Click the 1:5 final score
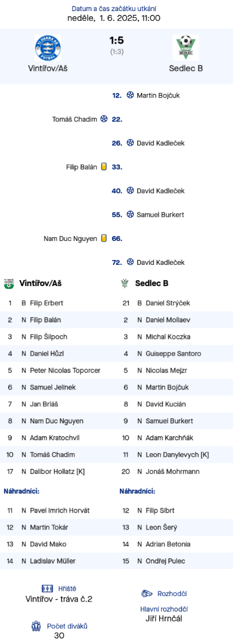The image size is (233, 644). point(116,41)
